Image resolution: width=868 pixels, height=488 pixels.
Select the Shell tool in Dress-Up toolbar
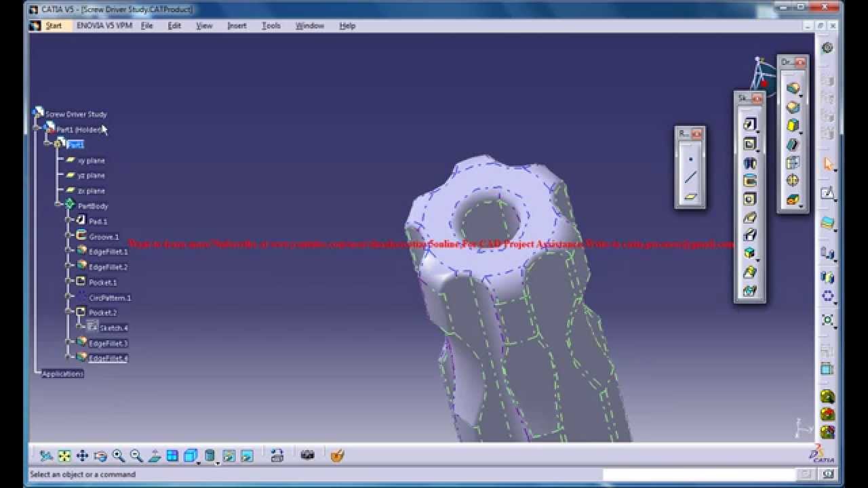tap(792, 144)
